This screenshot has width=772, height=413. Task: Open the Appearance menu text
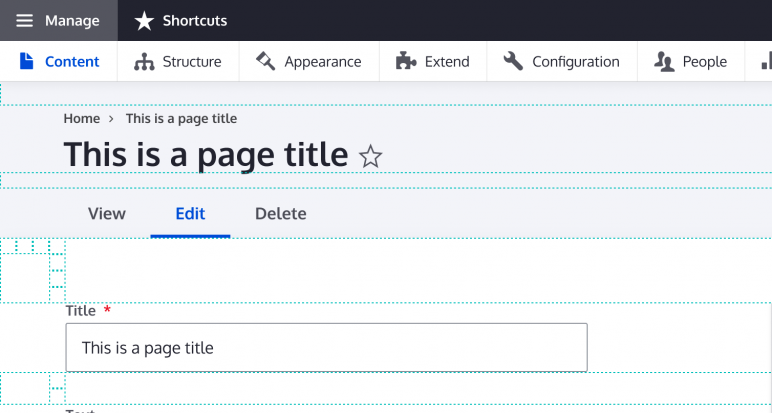(x=322, y=61)
